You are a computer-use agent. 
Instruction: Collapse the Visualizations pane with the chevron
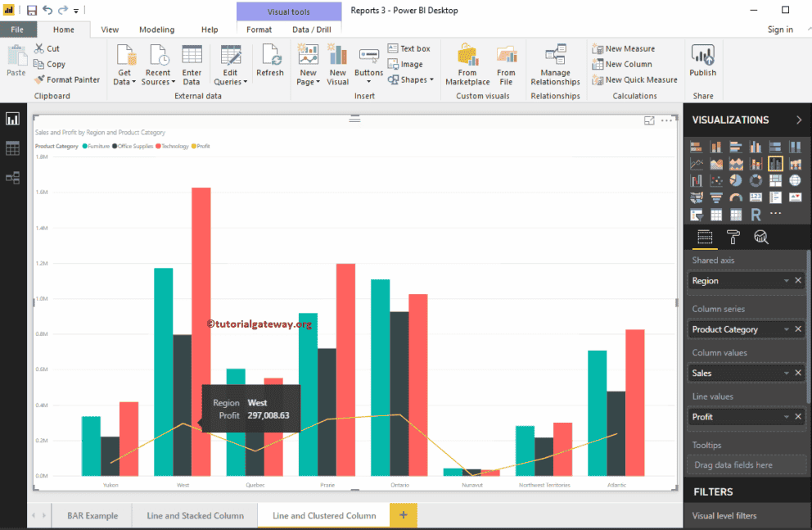[799, 120]
